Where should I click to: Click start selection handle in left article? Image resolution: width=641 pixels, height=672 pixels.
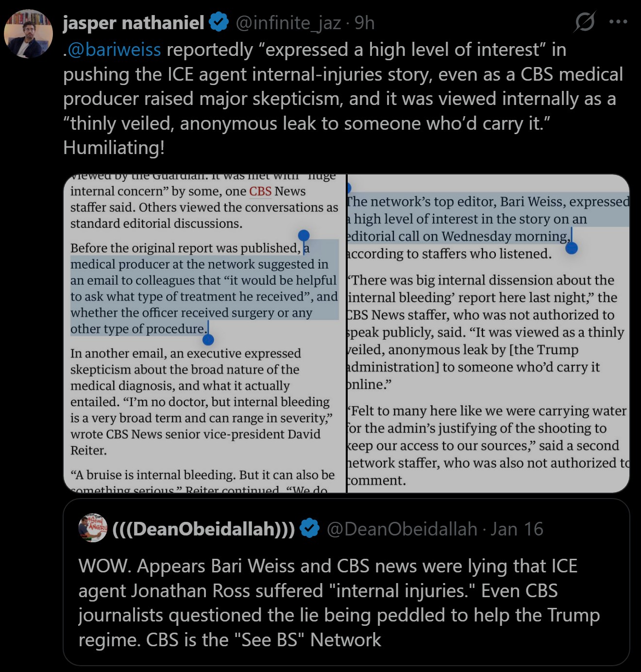coord(304,236)
